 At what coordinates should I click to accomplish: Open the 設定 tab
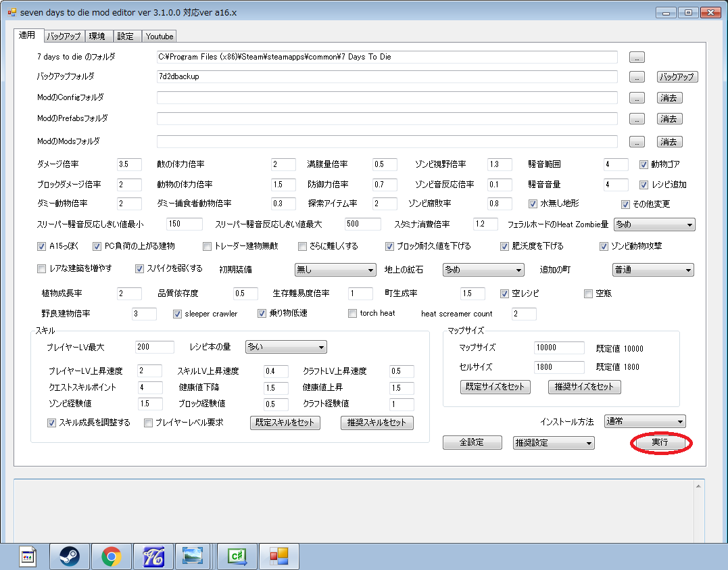[x=126, y=37]
